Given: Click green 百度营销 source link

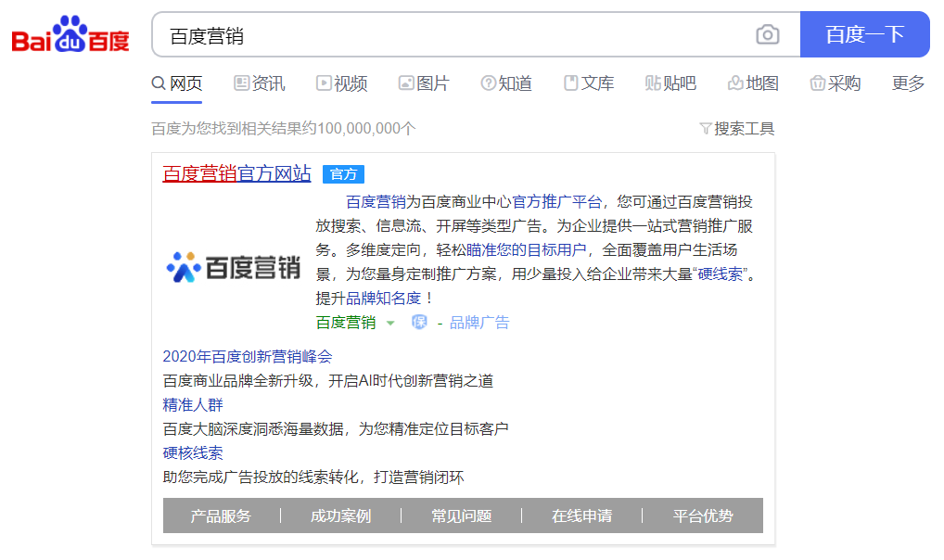Looking at the screenshot, I should (x=346, y=323).
